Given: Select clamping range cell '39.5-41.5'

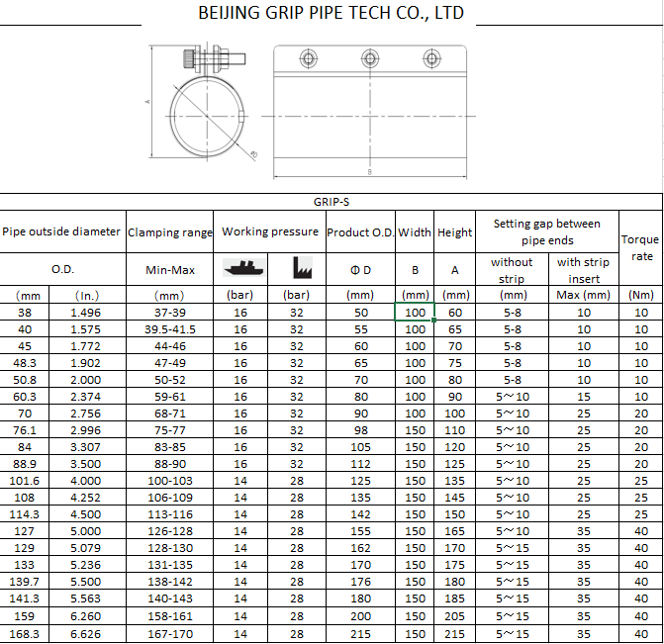Looking at the screenshot, I should pos(170,329).
